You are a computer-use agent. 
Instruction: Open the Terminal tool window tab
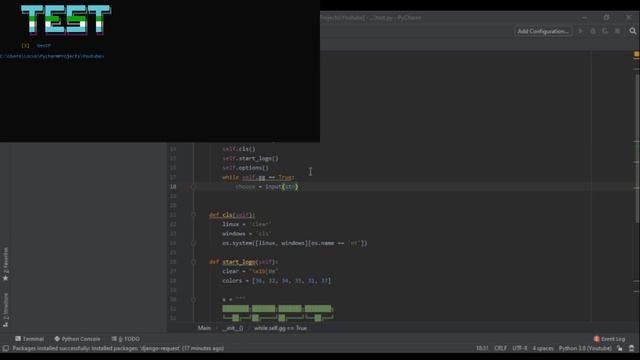point(29,339)
